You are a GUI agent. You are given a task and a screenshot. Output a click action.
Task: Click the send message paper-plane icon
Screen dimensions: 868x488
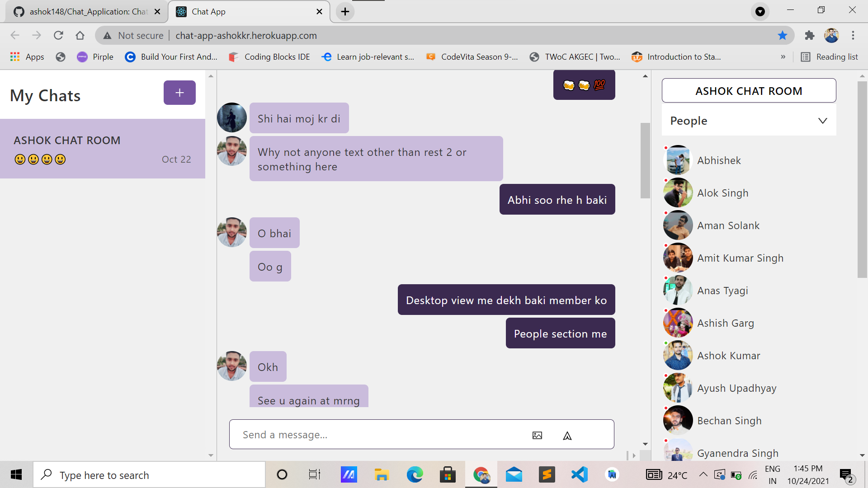567,435
